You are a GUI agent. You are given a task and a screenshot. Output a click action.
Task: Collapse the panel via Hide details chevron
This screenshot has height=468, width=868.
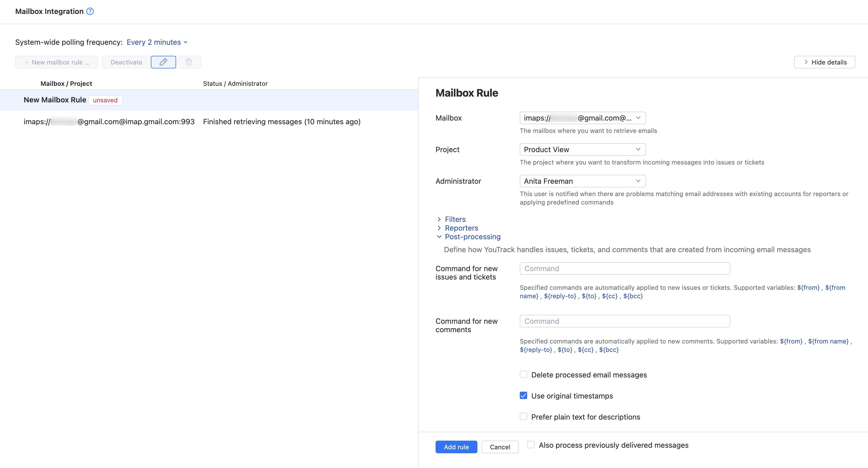[807, 62]
